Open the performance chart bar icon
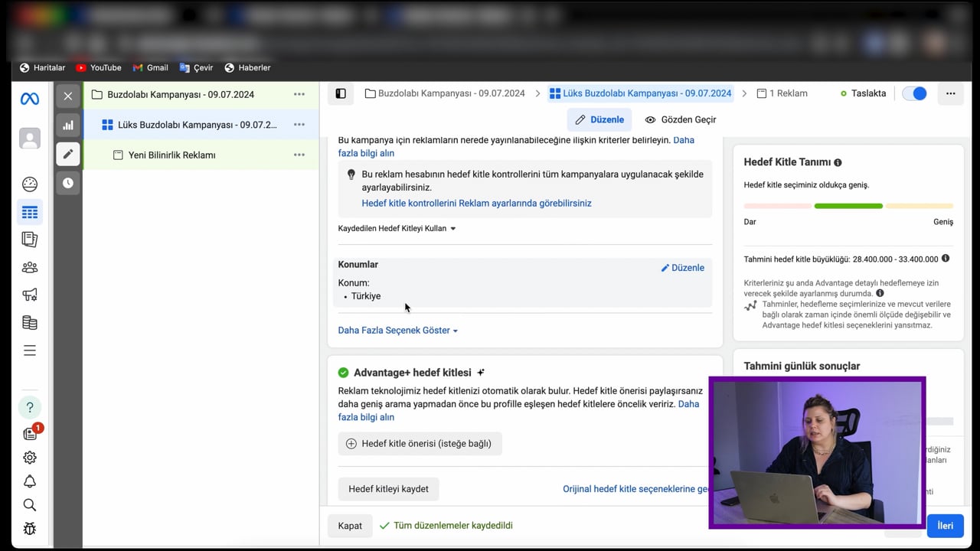The width and height of the screenshot is (980, 551). pos(68,125)
